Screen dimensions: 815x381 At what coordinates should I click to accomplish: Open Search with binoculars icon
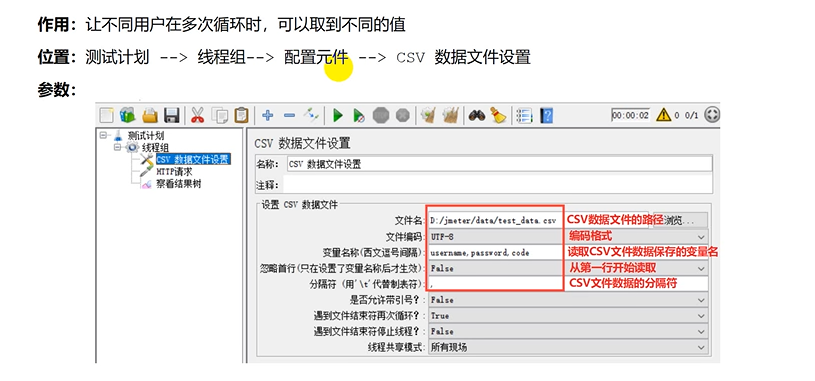point(477,115)
